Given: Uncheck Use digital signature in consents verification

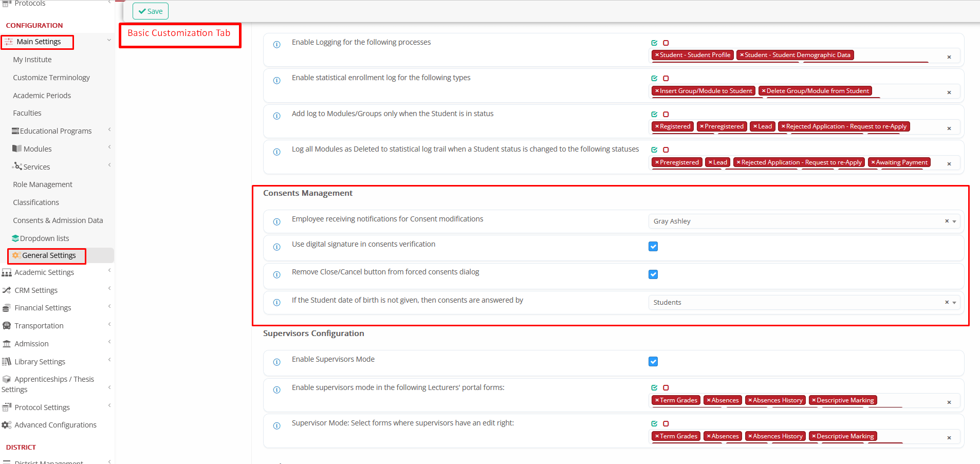Looking at the screenshot, I should pos(653,247).
